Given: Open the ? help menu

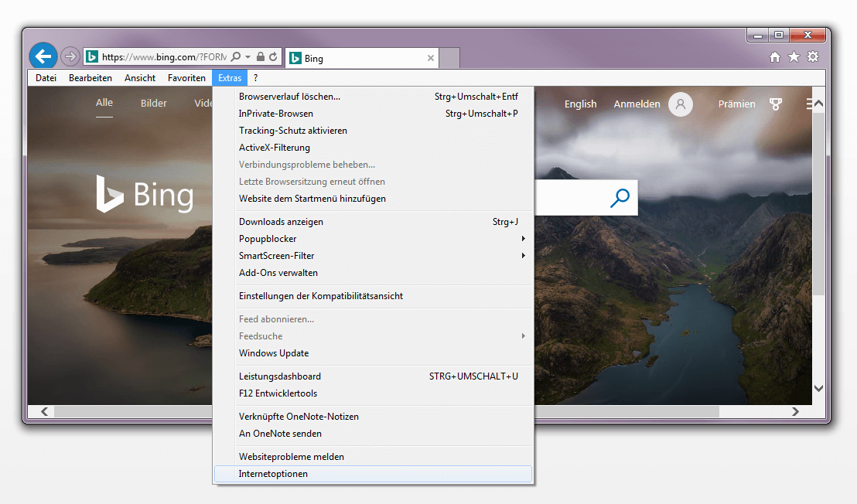Looking at the screenshot, I should [255, 78].
